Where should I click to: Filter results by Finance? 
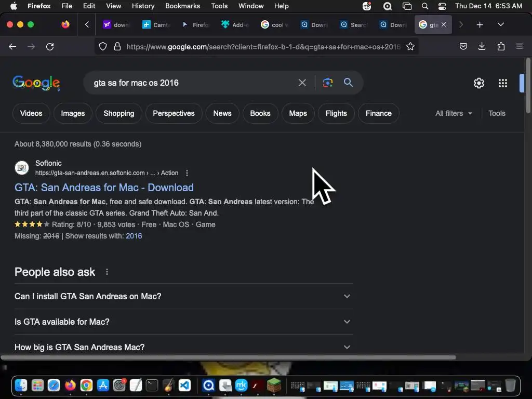coord(379,113)
